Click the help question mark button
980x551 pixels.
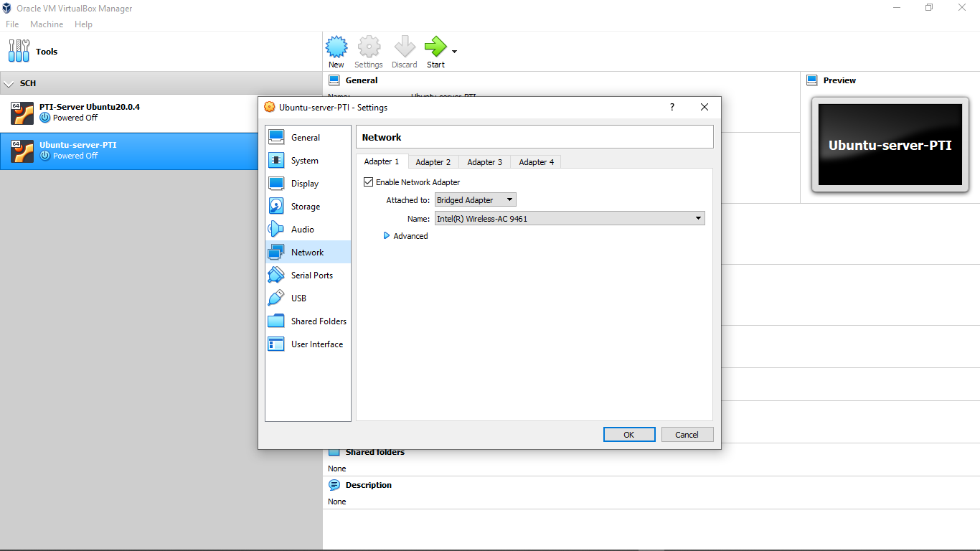click(672, 107)
